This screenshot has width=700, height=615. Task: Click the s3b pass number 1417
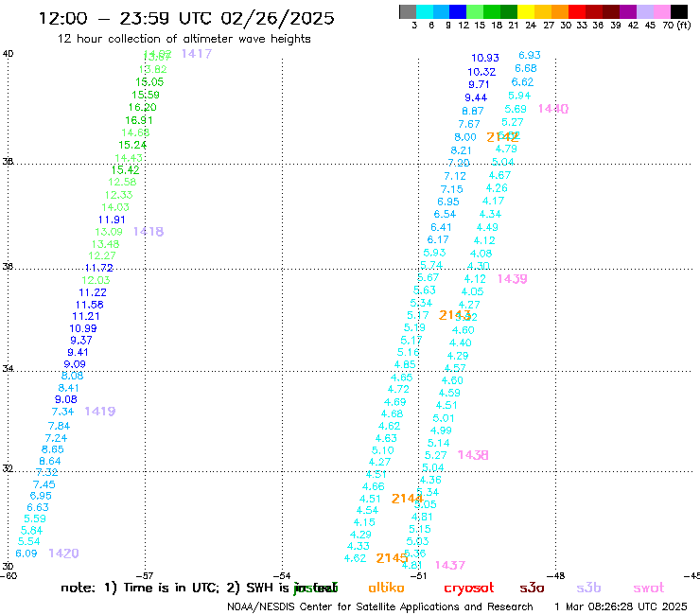coord(197,54)
